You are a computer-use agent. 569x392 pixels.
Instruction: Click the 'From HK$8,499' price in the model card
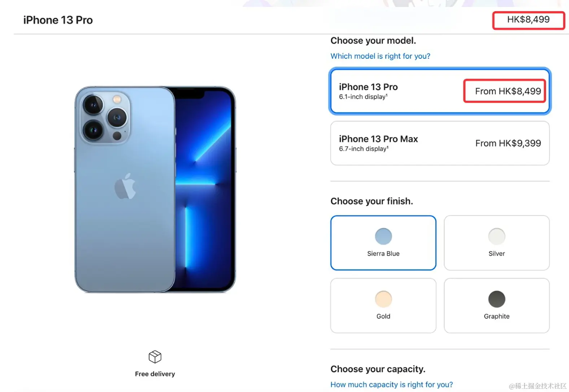508,91
